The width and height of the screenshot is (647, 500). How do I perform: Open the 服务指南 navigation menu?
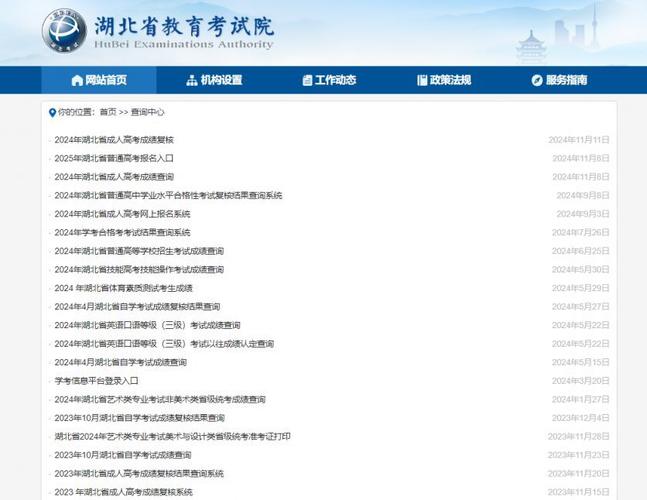[x=559, y=80]
